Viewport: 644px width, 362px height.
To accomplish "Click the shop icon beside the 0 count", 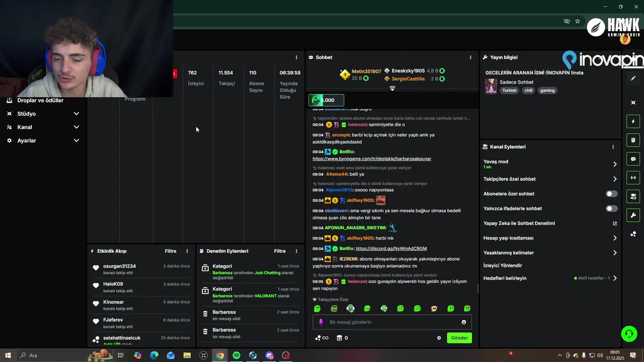I will click(x=339, y=338).
